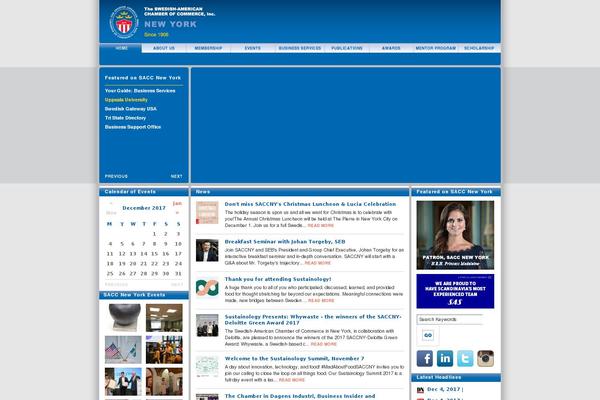Open the crowd gathering event photo
600x400 pixels.
pyautogui.click(x=164, y=350)
